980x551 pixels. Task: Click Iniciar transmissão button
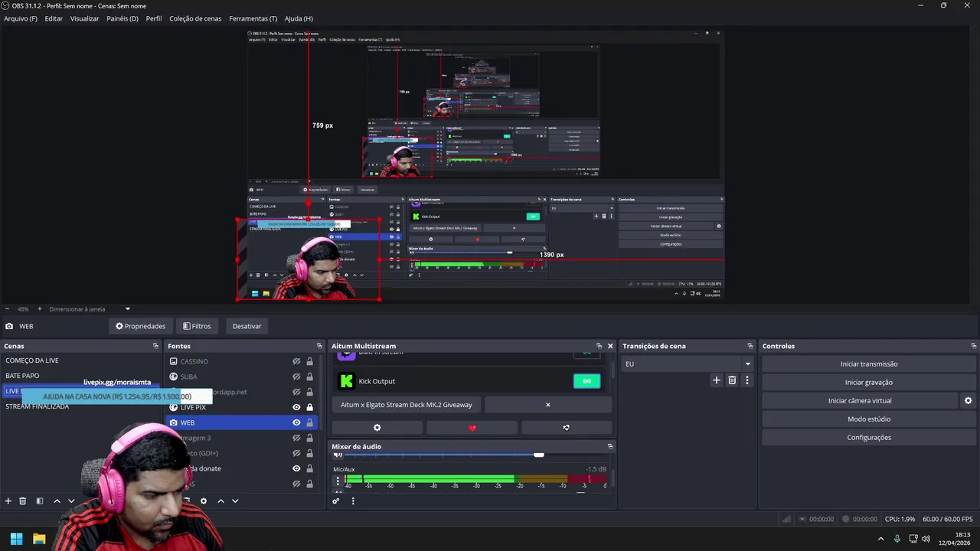(869, 364)
